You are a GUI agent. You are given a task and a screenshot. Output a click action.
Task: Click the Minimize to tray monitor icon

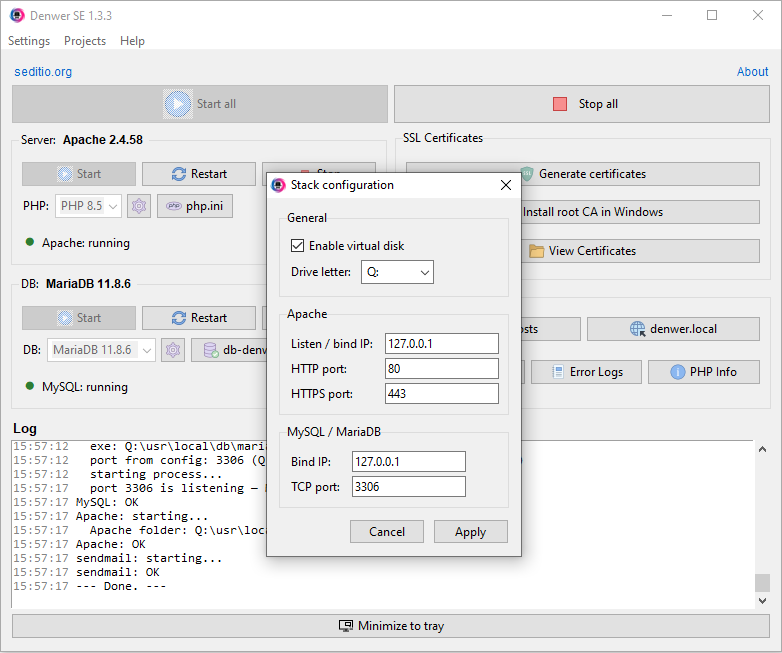tap(346, 626)
